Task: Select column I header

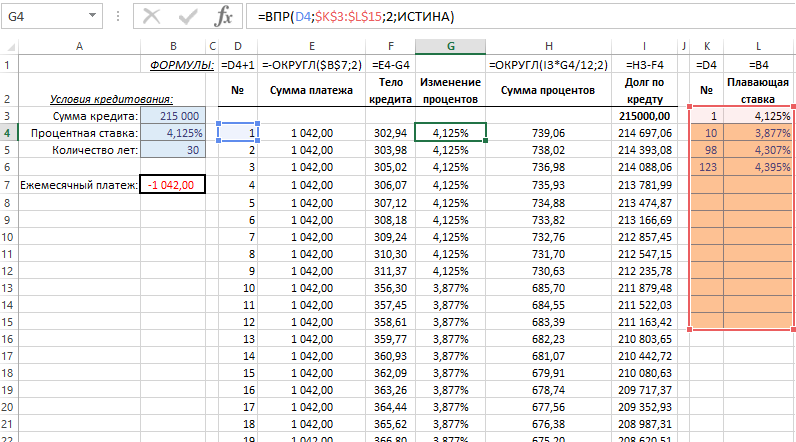Action: (x=645, y=46)
